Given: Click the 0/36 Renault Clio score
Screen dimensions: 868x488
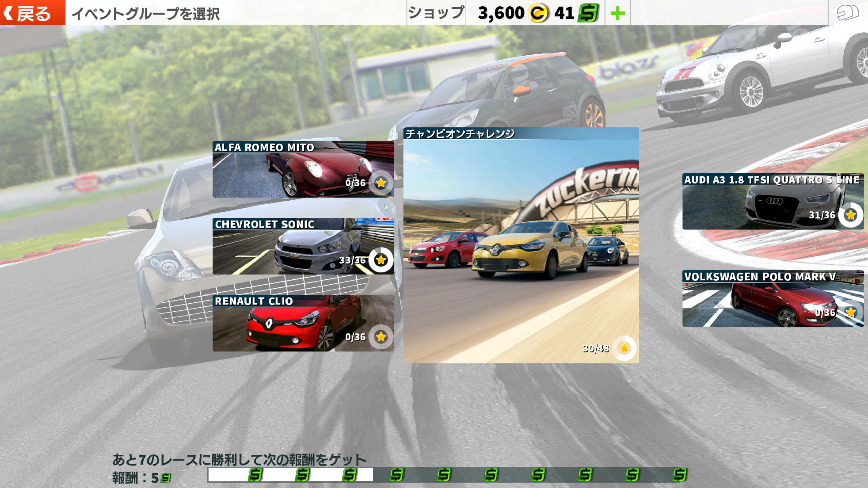Looking at the screenshot, I should (355, 337).
